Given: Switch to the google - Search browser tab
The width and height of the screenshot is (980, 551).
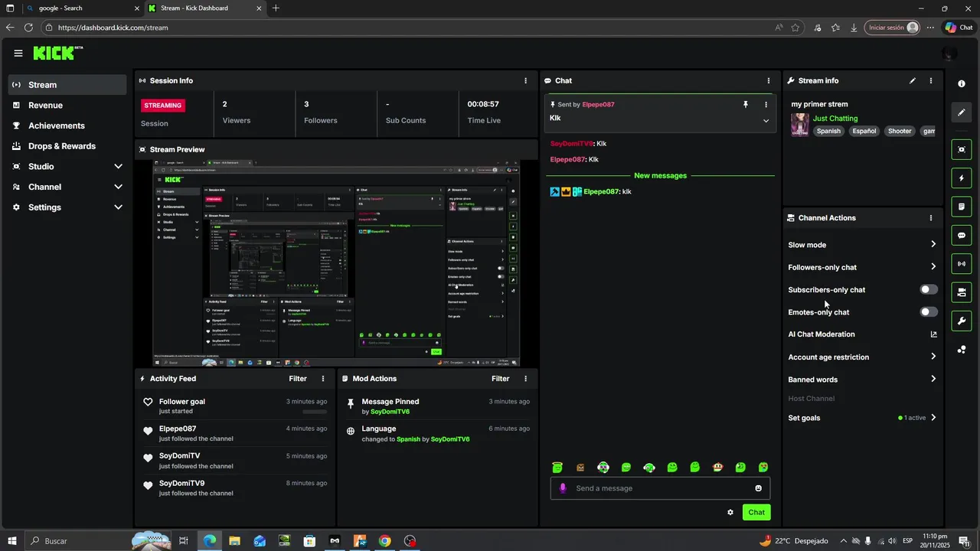Looking at the screenshot, I should [x=82, y=8].
